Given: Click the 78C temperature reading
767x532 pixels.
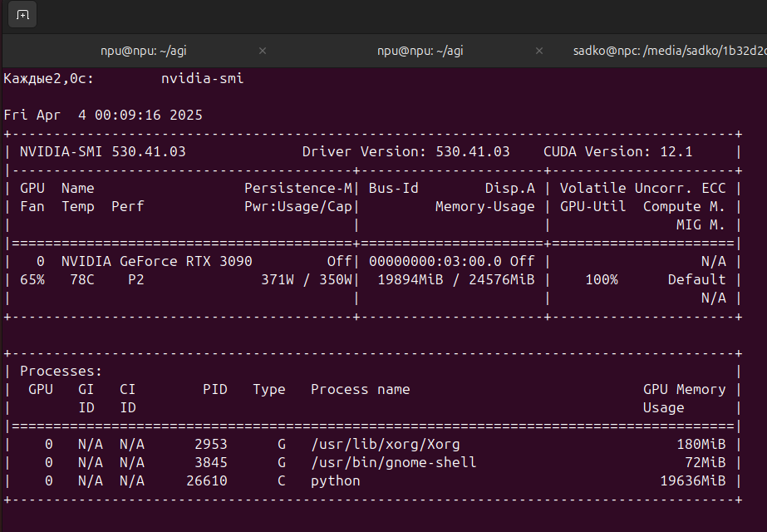Looking at the screenshot, I should (x=81, y=279).
